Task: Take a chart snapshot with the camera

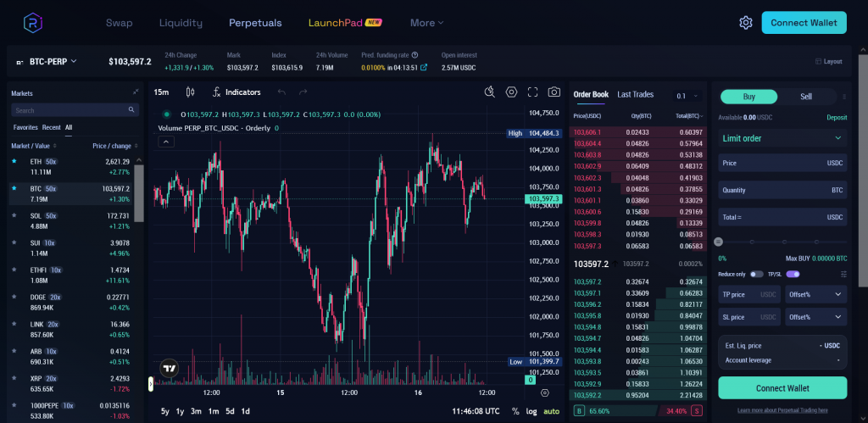Action: [x=554, y=92]
